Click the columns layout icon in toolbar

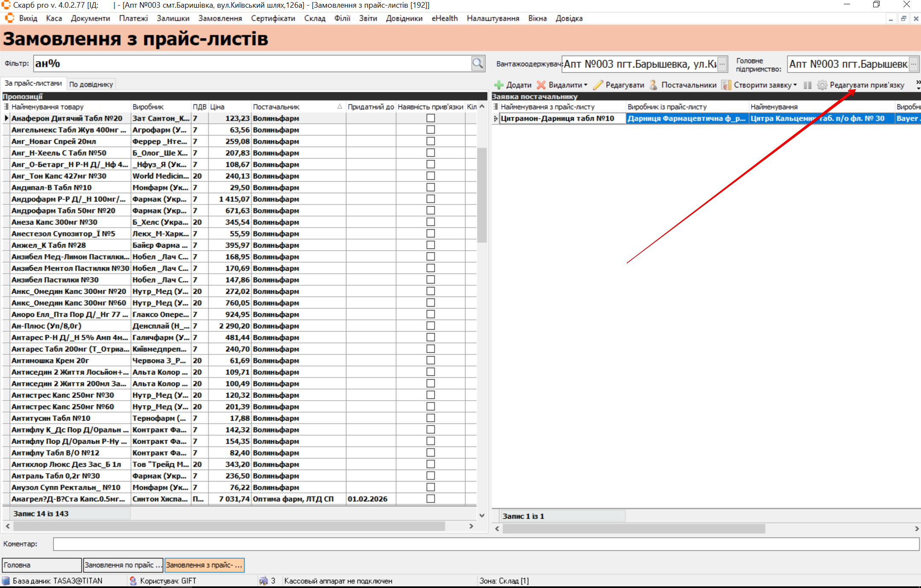807,85
